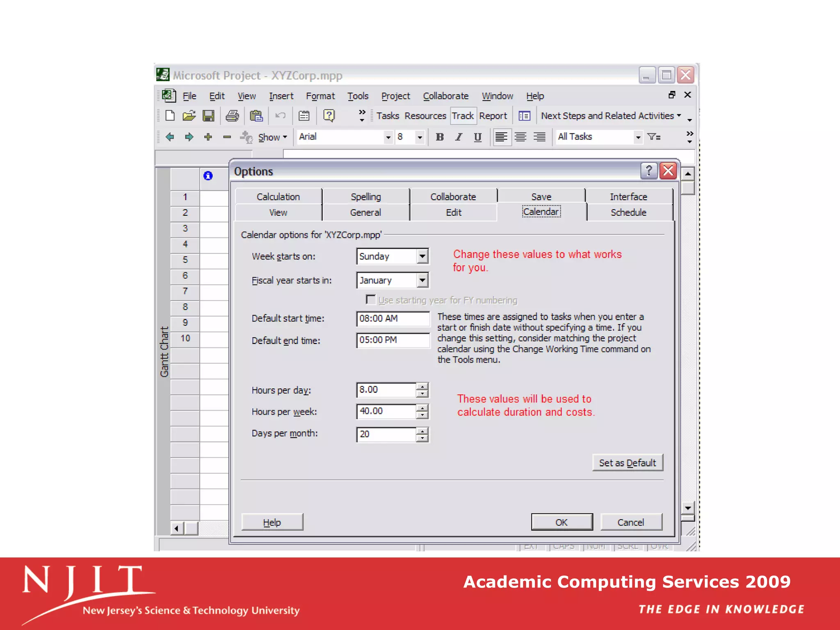This screenshot has height=630, width=840.
Task: Click the Print icon
Action: 232,116
